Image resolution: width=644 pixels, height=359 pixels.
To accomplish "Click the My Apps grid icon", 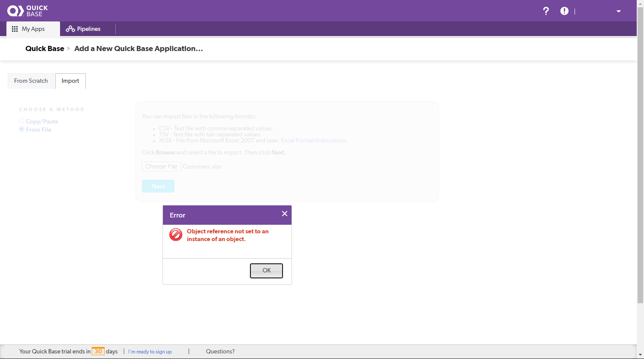I will 15,29.
